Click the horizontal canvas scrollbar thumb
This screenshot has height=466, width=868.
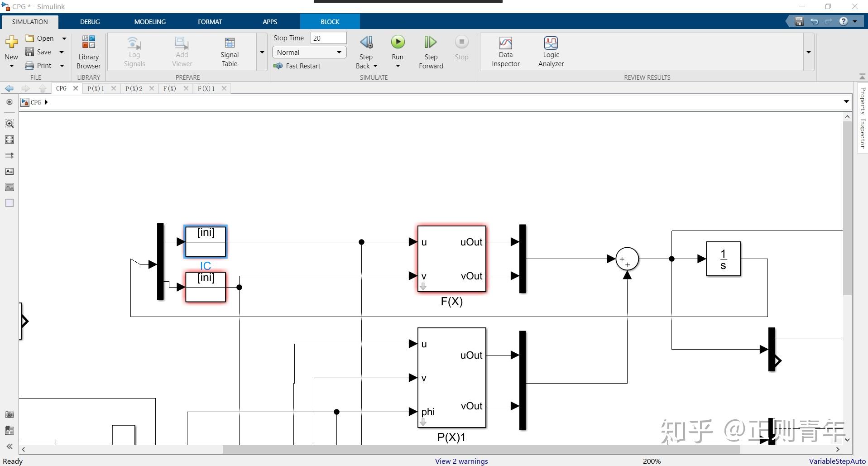coord(481,450)
